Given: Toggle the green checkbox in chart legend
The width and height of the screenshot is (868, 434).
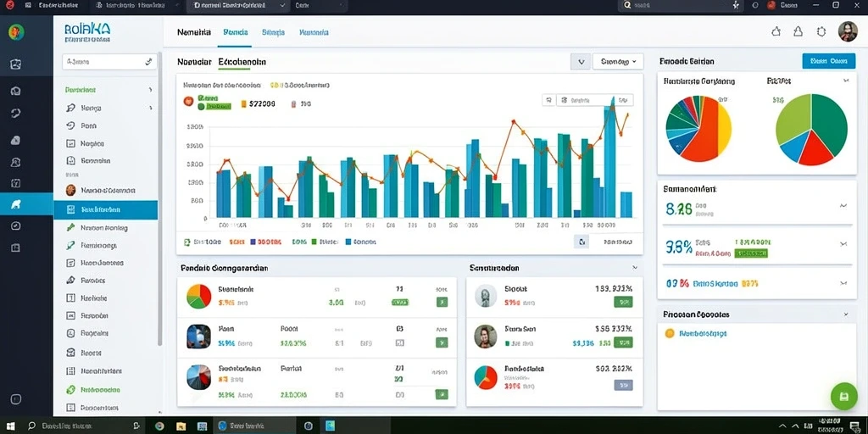Looking at the screenshot, I should pyautogui.click(x=187, y=242).
